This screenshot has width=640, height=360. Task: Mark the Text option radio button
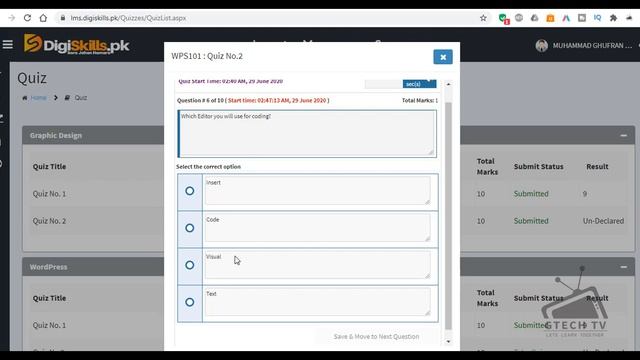pyautogui.click(x=189, y=302)
